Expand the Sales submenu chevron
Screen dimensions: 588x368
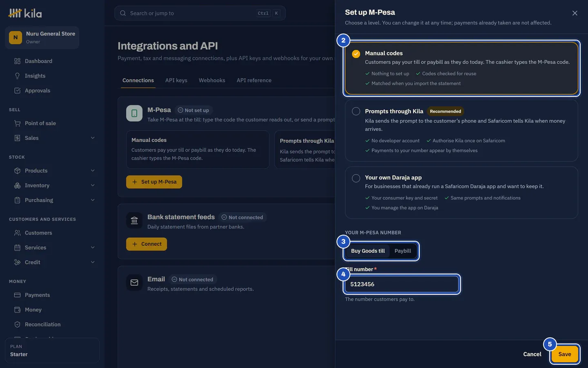(93, 138)
